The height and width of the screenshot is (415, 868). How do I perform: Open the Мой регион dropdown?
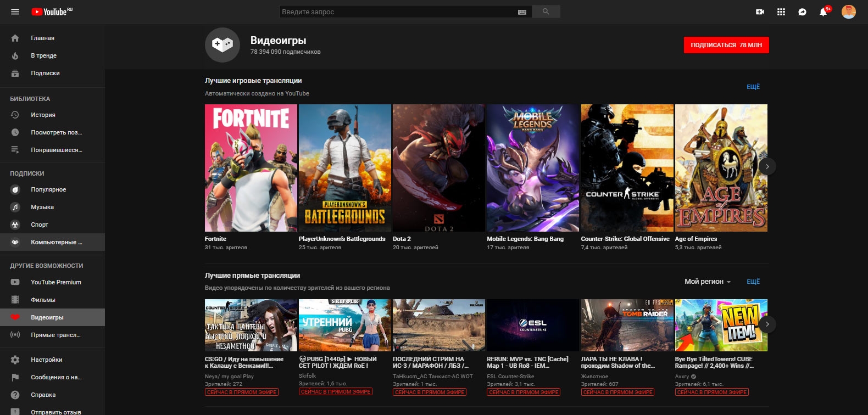point(708,282)
